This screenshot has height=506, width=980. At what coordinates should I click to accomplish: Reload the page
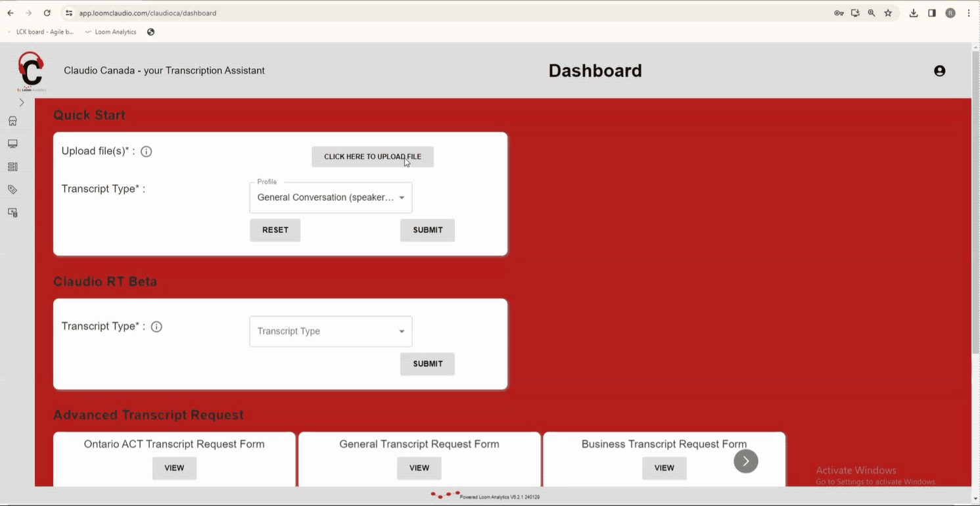pyautogui.click(x=47, y=13)
